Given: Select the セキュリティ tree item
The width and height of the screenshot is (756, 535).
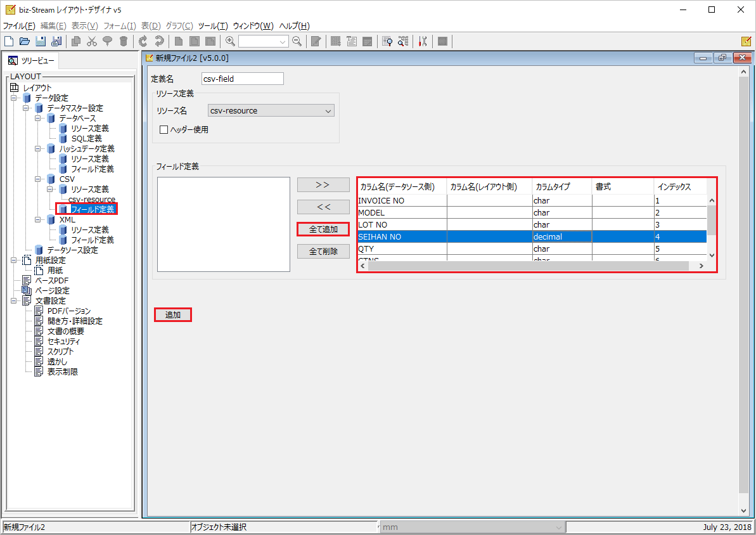Looking at the screenshot, I should (x=63, y=342).
